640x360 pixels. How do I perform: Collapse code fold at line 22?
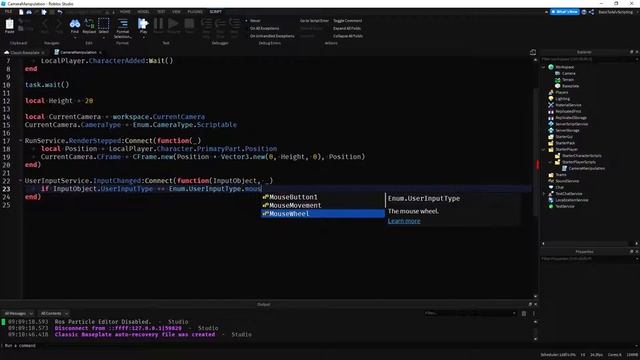pyautogui.click(x=20, y=180)
